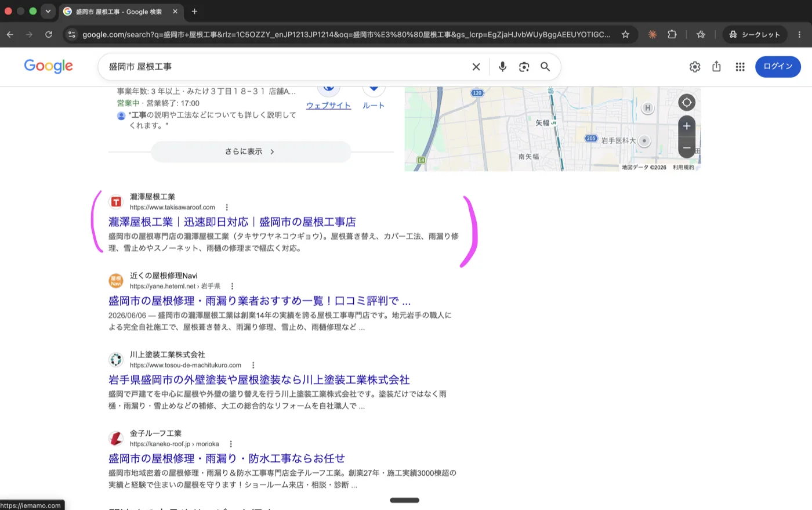
Task: Click the ルート text link
Action: click(x=374, y=106)
